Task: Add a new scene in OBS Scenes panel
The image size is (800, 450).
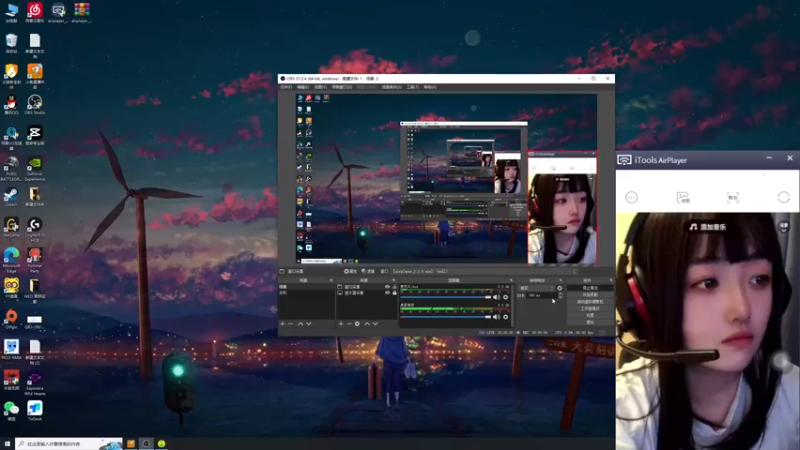Action: 283,324
